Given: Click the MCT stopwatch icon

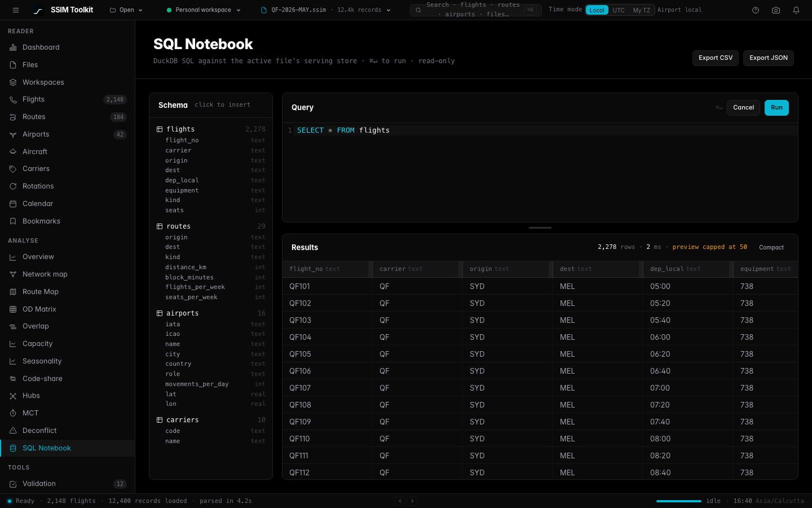Looking at the screenshot, I should pos(13,413).
